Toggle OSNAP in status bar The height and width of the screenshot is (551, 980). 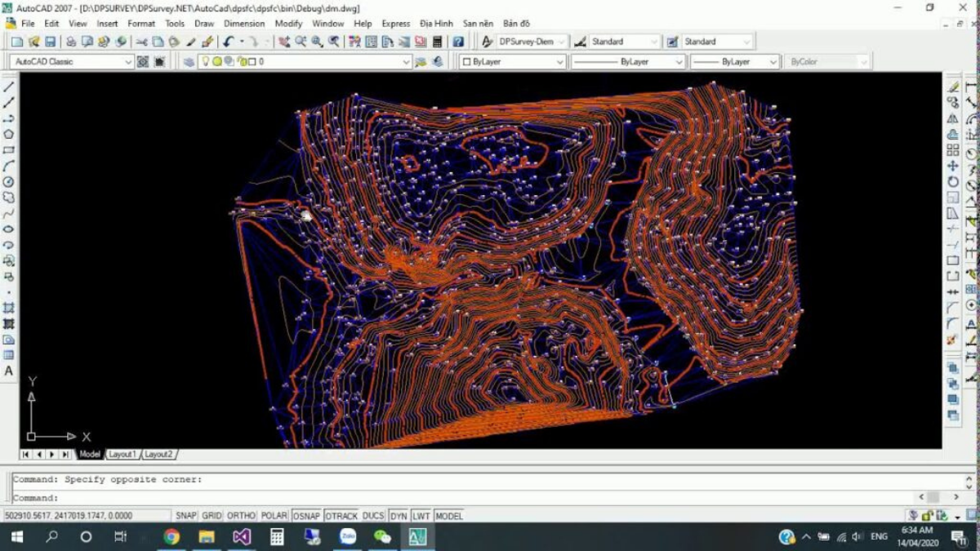(x=307, y=516)
